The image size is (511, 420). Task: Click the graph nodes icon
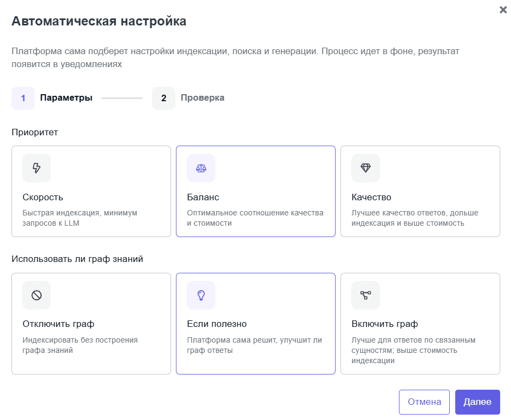coord(365,295)
